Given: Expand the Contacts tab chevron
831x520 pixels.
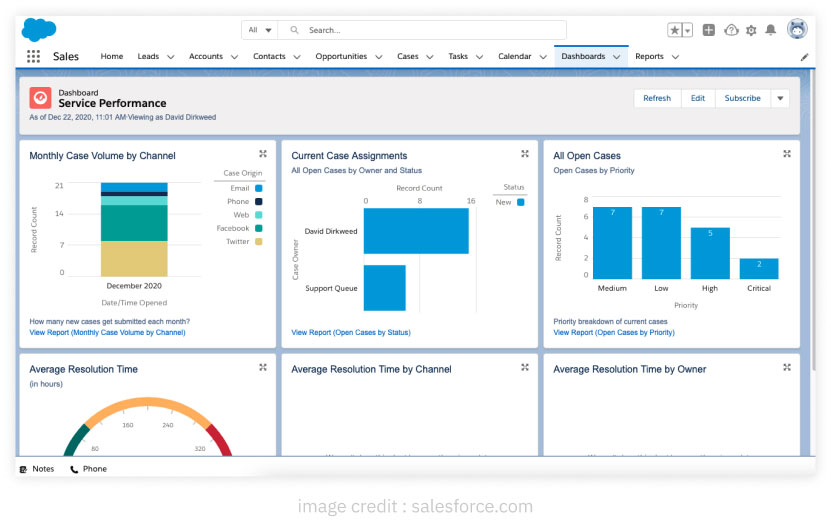Looking at the screenshot, I should point(297,57).
